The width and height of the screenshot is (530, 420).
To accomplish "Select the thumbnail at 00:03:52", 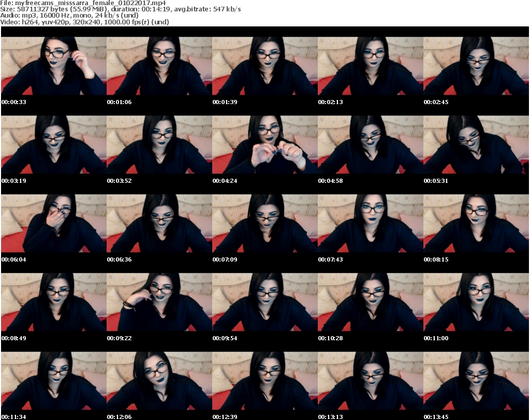I will pyautogui.click(x=159, y=144).
